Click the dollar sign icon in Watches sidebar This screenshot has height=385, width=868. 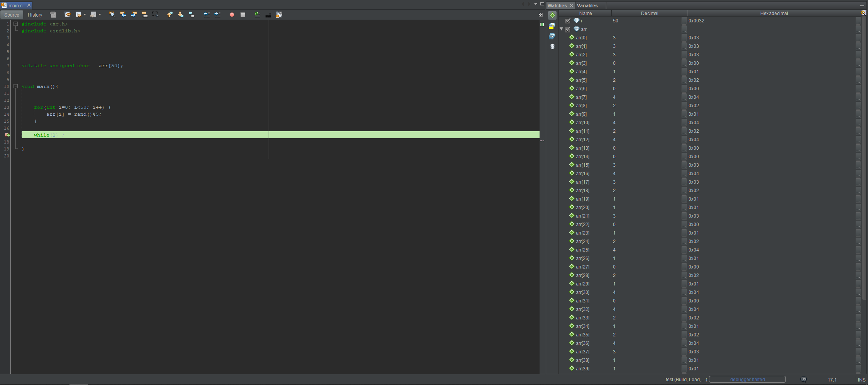[x=552, y=47]
